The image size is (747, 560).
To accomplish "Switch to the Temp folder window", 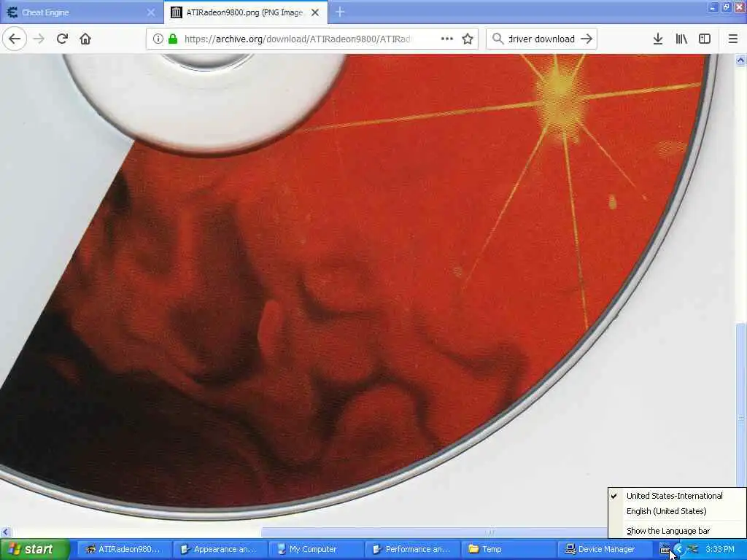I will coord(508,550).
